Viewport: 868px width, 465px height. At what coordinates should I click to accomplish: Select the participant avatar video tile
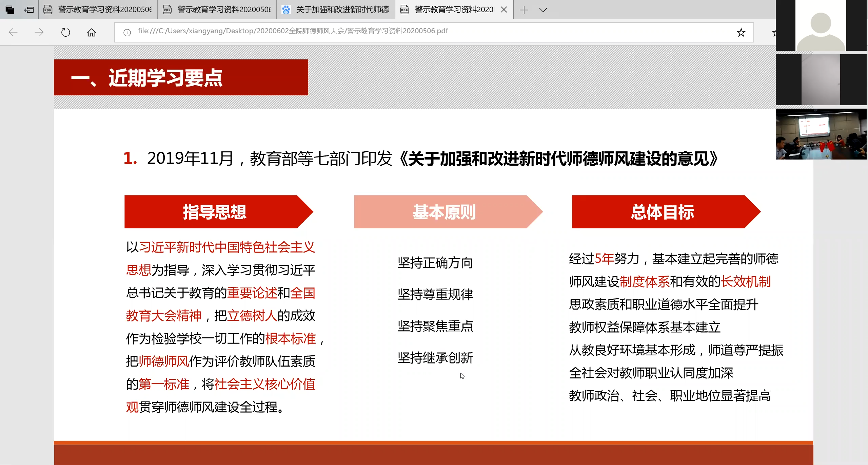(821, 25)
